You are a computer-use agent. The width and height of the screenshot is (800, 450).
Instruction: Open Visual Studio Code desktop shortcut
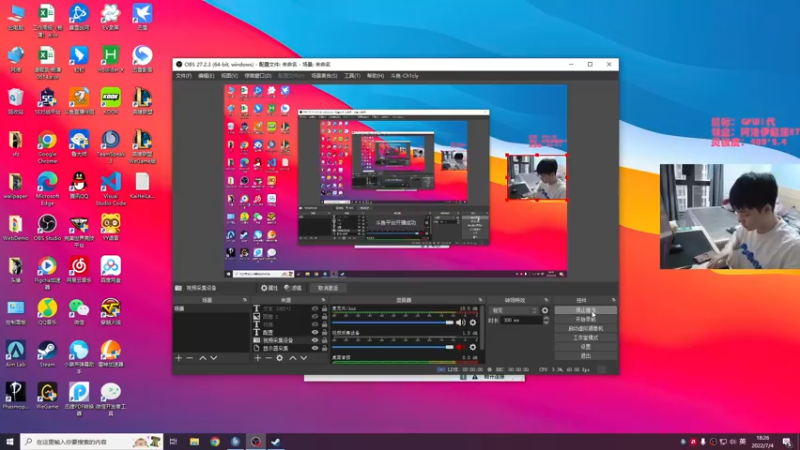point(111,189)
